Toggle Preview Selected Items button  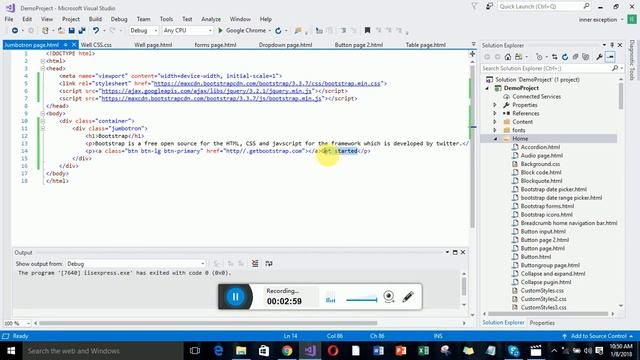[x=610, y=57]
